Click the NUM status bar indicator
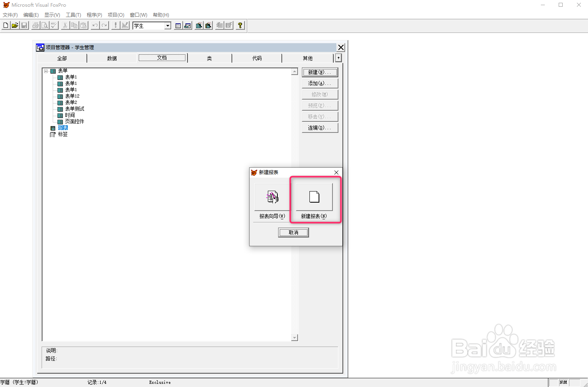 563,383
